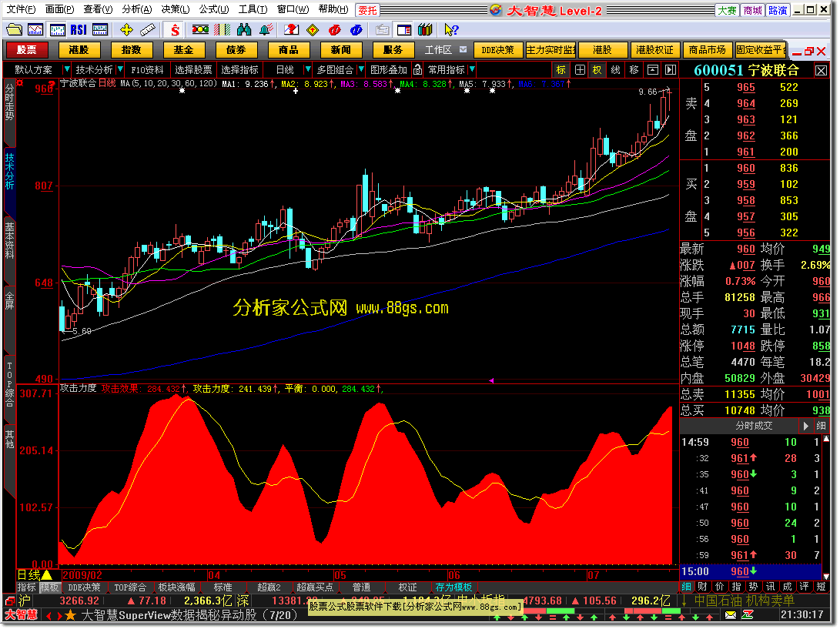Switch to 财 tab in quote panel
Viewport: 840px width, 629px height.
[x=702, y=587]
